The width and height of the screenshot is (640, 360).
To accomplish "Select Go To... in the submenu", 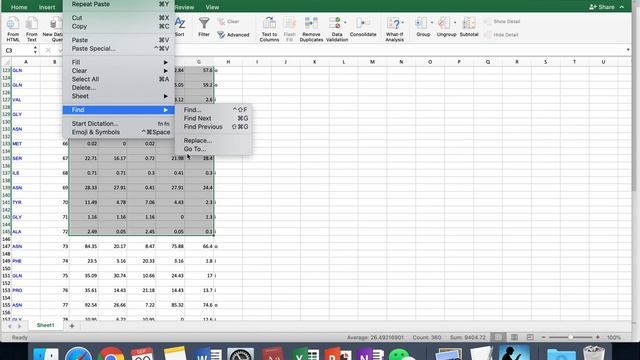I will [213, 149].
